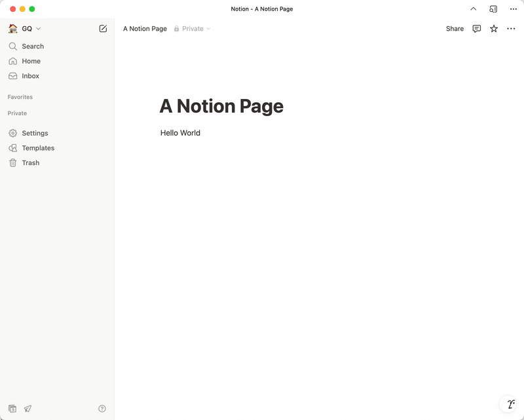Image resolution: width=524 pixels, height=420 pixels.
Task: Click the paper plane icon at sidebar bottom
Action: click(x=28, y=408)
